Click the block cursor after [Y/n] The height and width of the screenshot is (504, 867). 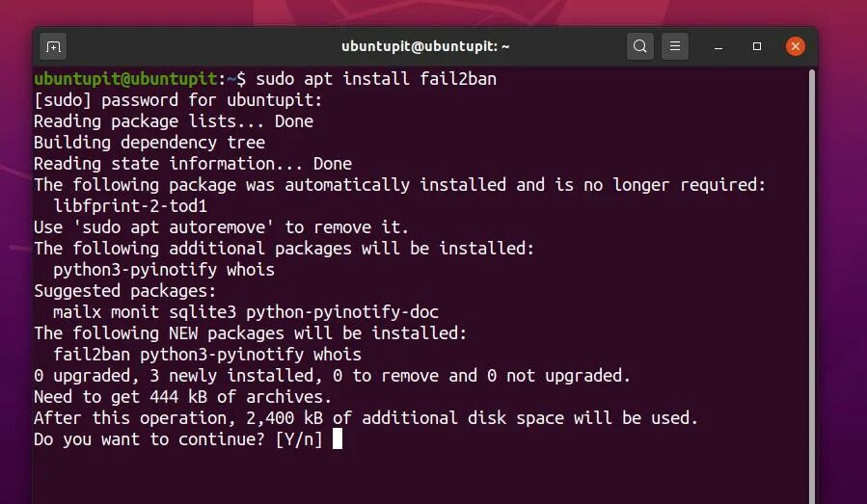tap(338, 439)
